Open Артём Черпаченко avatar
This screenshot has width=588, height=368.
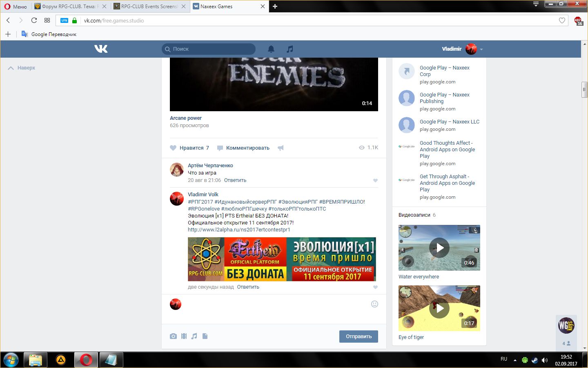(177, 169)
